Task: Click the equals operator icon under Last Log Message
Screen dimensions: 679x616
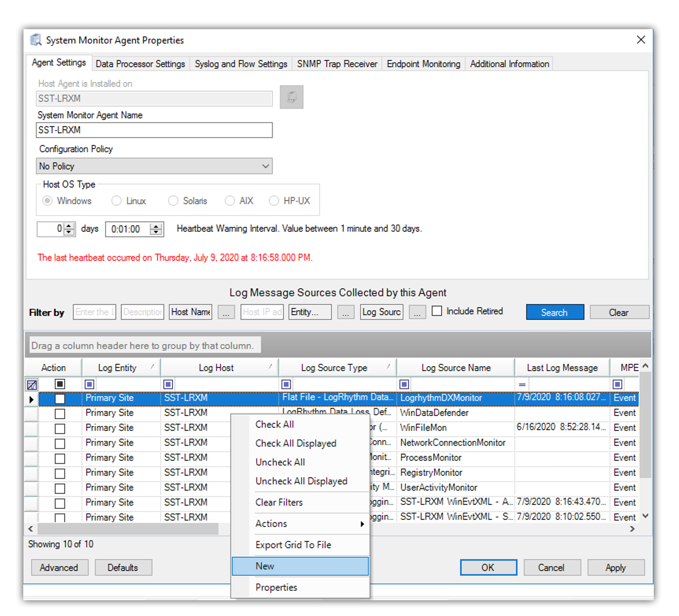Action: [x=522, y=384]
